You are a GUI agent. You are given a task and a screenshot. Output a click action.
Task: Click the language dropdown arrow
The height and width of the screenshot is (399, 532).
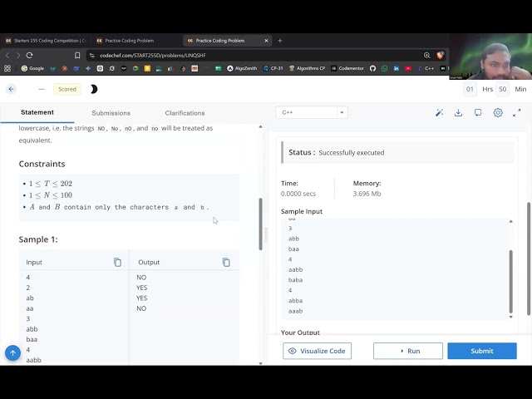342,112
